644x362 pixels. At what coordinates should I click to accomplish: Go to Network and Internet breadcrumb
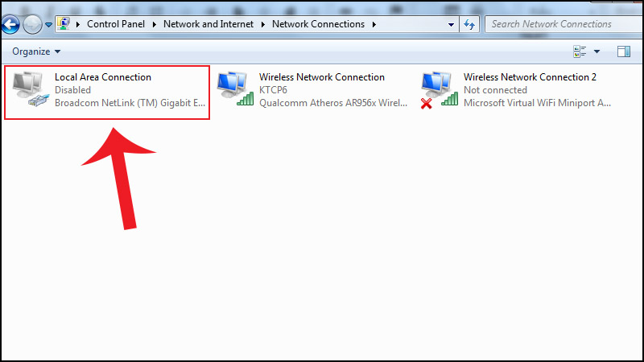tap(208, 24)
